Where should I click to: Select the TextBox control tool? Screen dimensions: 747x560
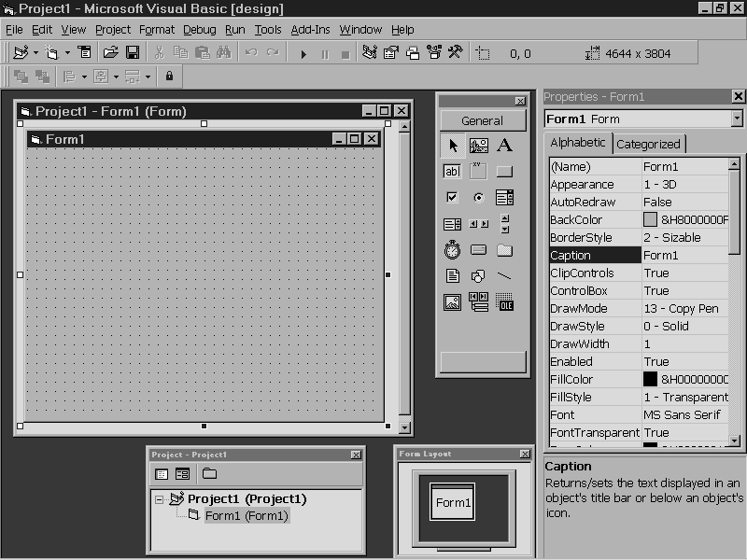click(452, 171)
